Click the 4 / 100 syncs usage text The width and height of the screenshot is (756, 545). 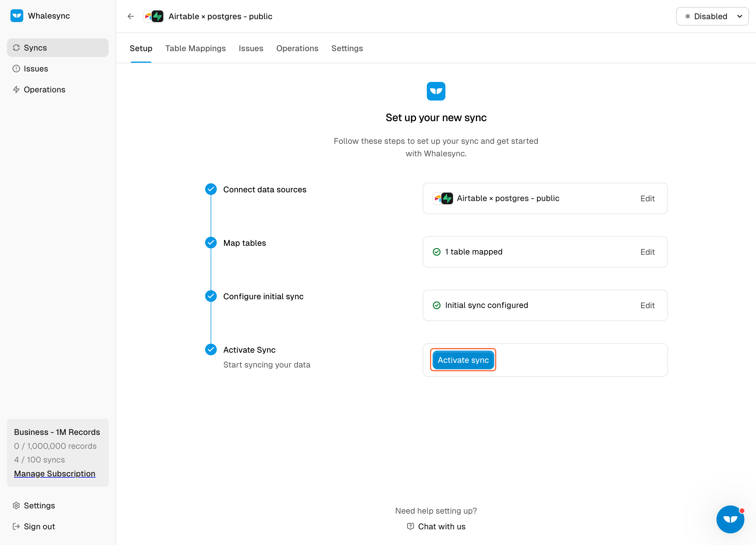point(39,460)
